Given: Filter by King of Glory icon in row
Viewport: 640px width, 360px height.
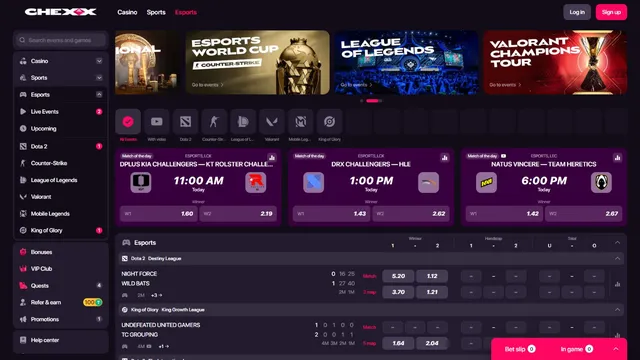Looking at the screenshot, I should click(x=329, y=122).
